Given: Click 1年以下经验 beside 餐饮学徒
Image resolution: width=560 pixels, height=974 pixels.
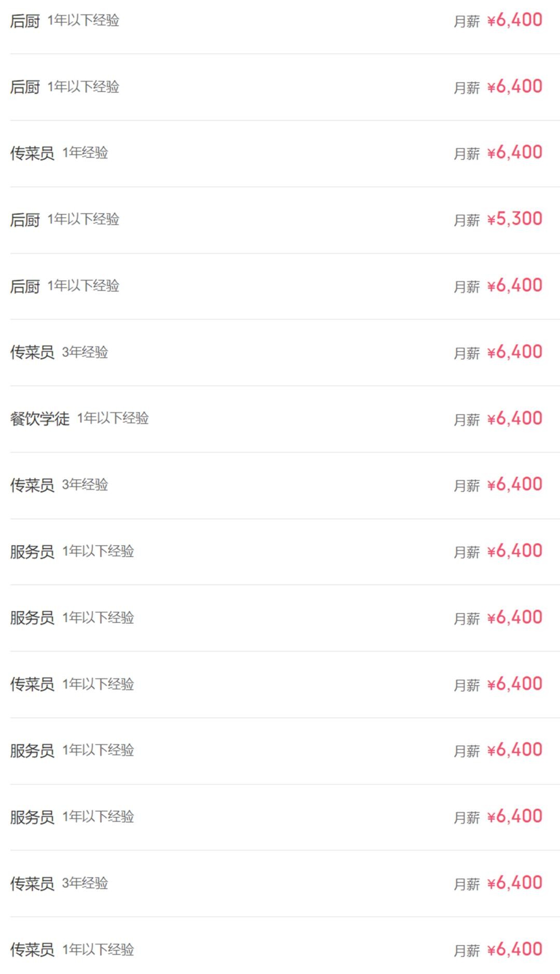Looking at the screenshot, I should click(113, 418).
